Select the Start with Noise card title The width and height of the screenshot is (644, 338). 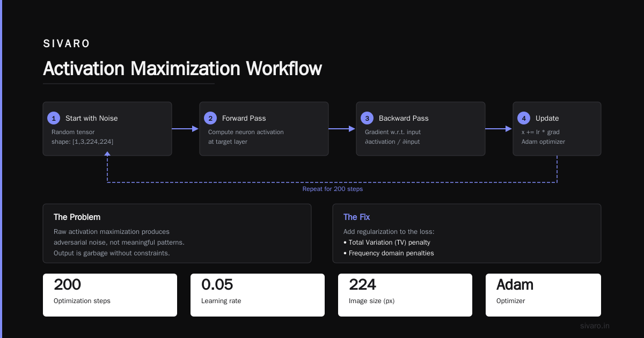[91, 118]
